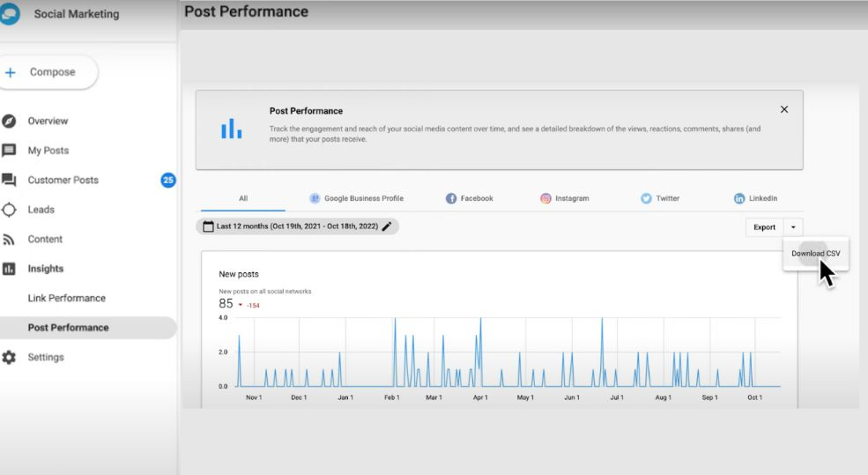The width and height of the screenshot is (868, 475).
Task: Click the Customer Posts 25 notification badge
Action: point(168,180)
